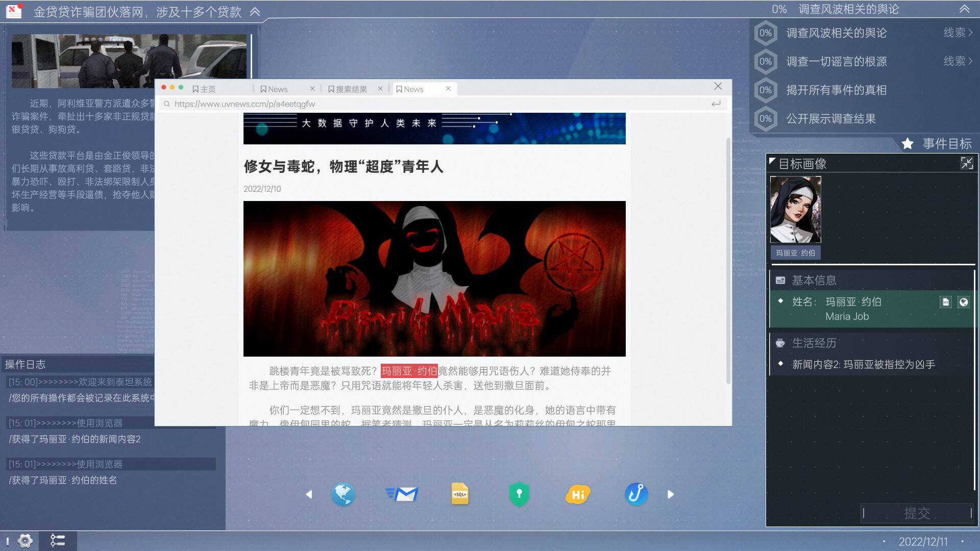Launch the yellow SQL database tool
The width and height of the screenshot is (980, 551).
pos(460,494)
